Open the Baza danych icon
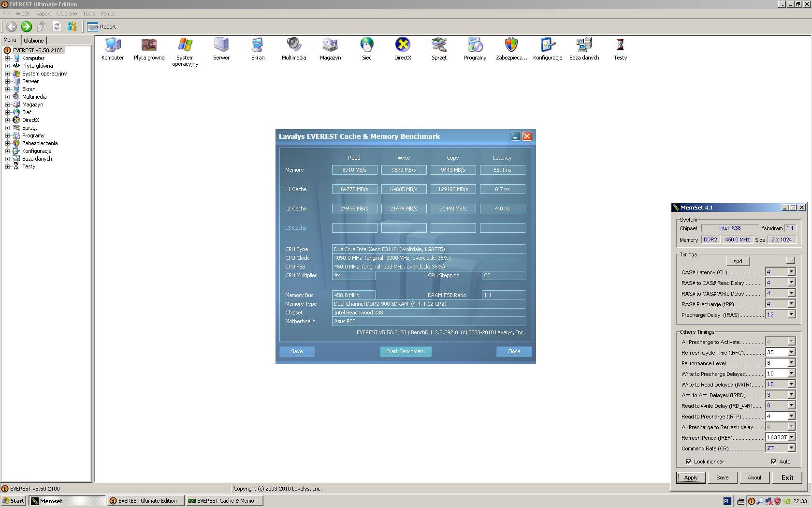Image resolution: width=812 pixels, height=508 pixels. point(584,45)
